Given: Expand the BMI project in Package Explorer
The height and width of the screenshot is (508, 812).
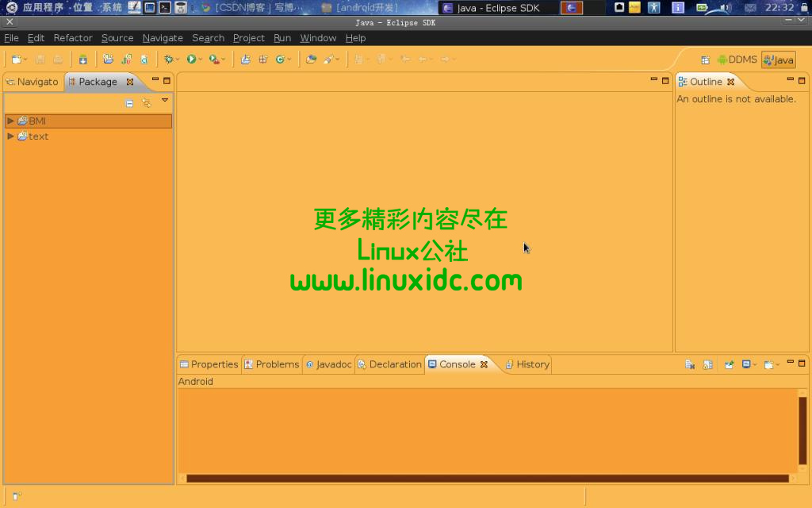Looking at the screenshot, I should [x=10, y=121].
